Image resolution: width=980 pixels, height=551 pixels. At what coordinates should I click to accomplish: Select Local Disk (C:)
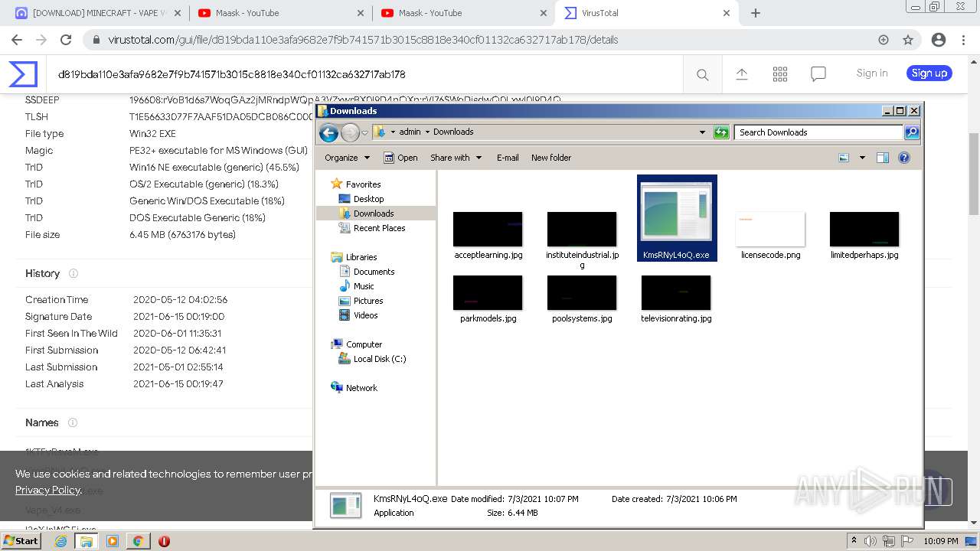[x=380, y=359]
